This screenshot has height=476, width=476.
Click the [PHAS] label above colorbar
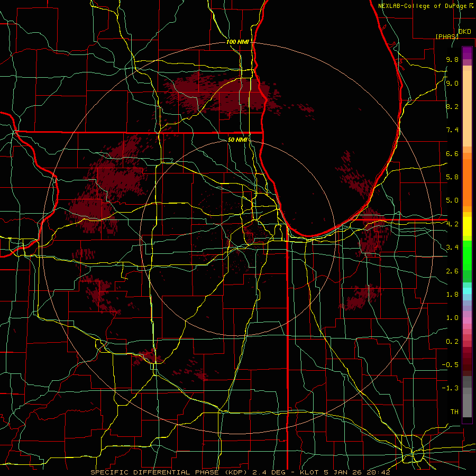coord(447,36)
